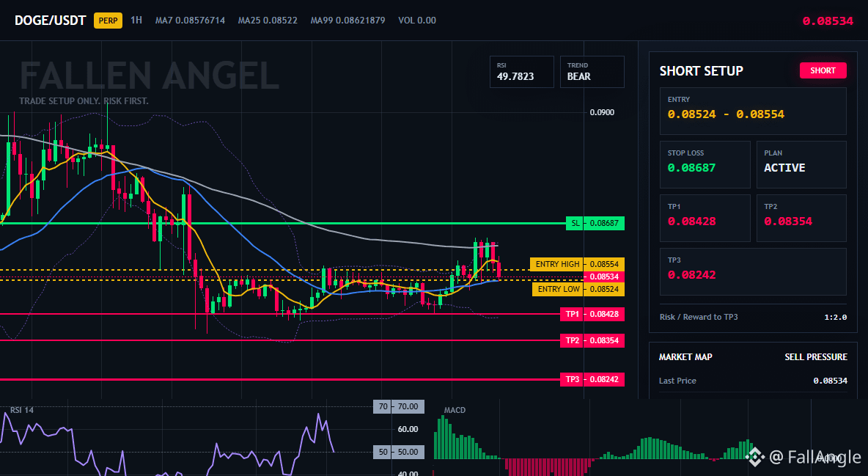Click the TP1 0.08428 chart tag
Image resolution: width=868 pixels, height=476 pixels.
click(592, 314)
